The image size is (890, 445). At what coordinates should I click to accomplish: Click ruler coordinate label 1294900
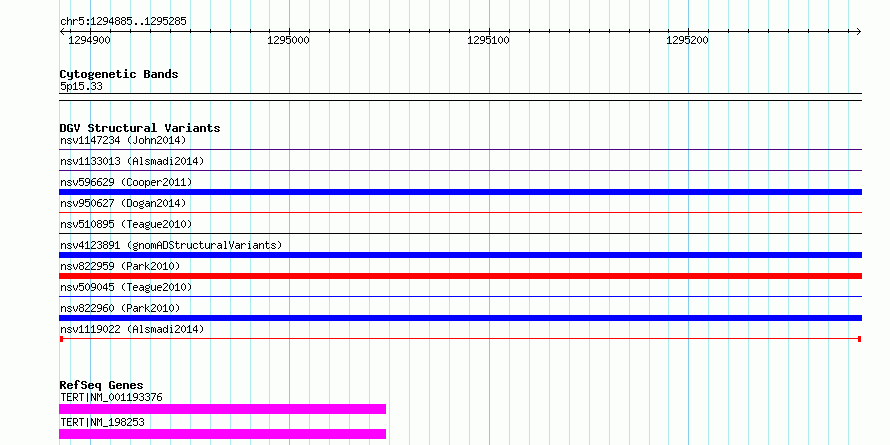click(90, 40)
